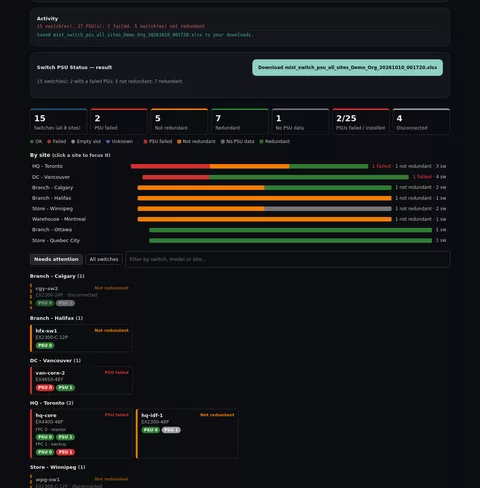This screenshot has width=480, height=488.
Task: Click green PSU 1 badge on van-core-2
Action: pyautogui.click(x=65, y=388)
